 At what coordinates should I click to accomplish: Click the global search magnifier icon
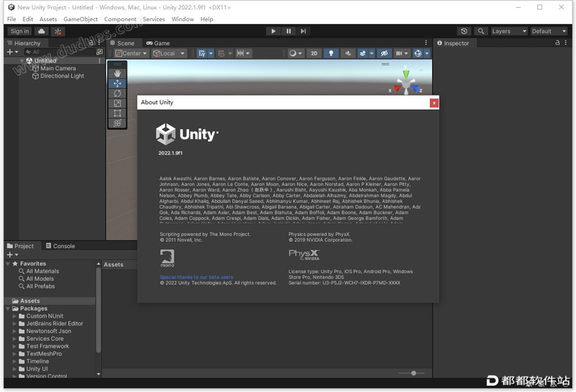[x=480, y=31]
